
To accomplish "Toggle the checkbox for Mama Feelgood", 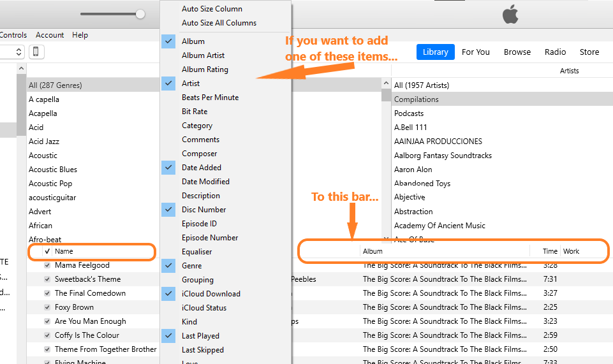I will [x=47, y=265].
